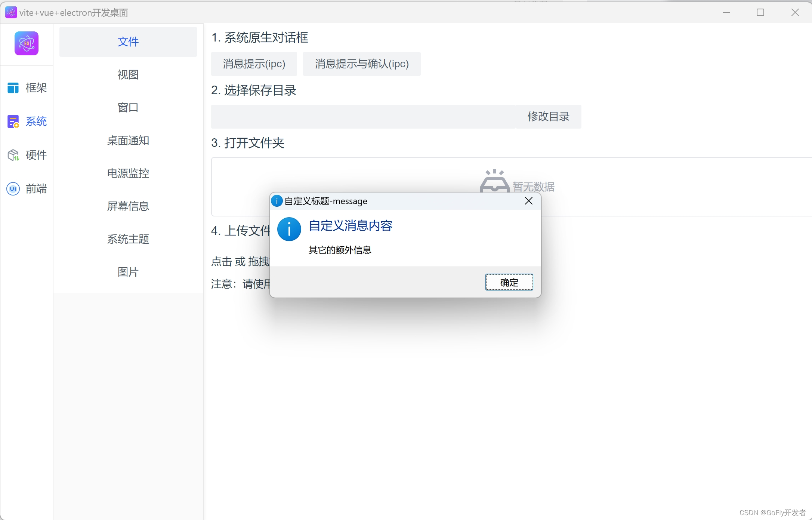Click the empty data 暂无数据 placeholder icon
812x520 pixels.
(494, 181)
